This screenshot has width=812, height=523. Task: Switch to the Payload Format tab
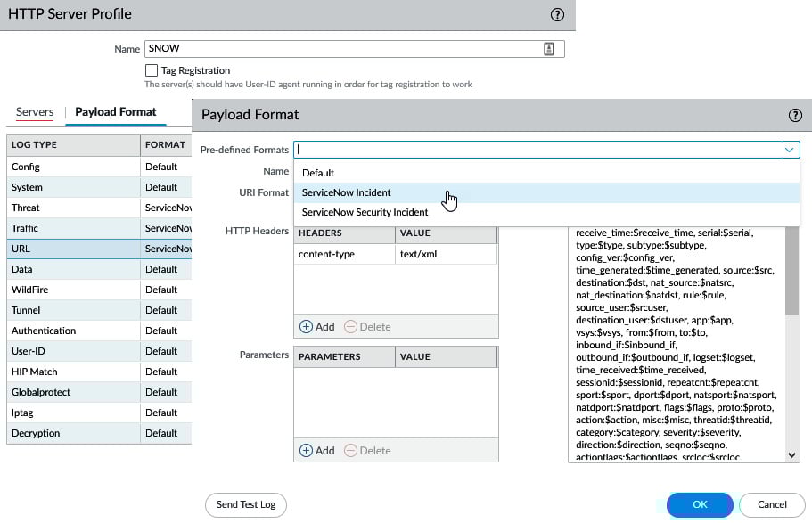(116, 112)
